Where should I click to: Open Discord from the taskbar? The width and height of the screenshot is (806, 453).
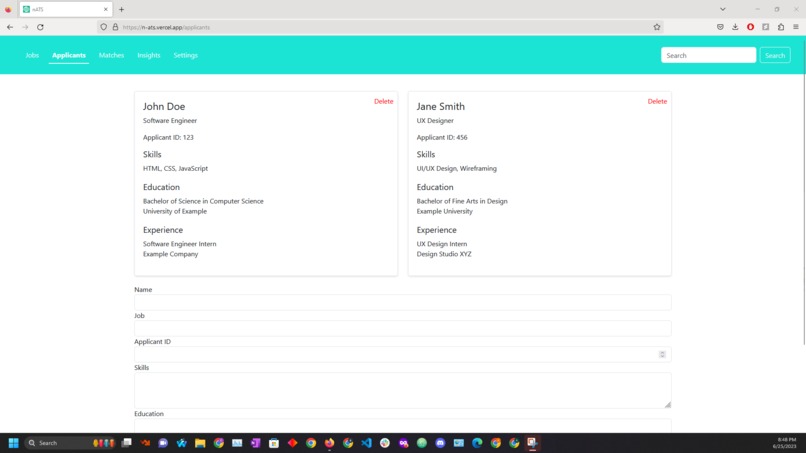(x=440, y=443)
